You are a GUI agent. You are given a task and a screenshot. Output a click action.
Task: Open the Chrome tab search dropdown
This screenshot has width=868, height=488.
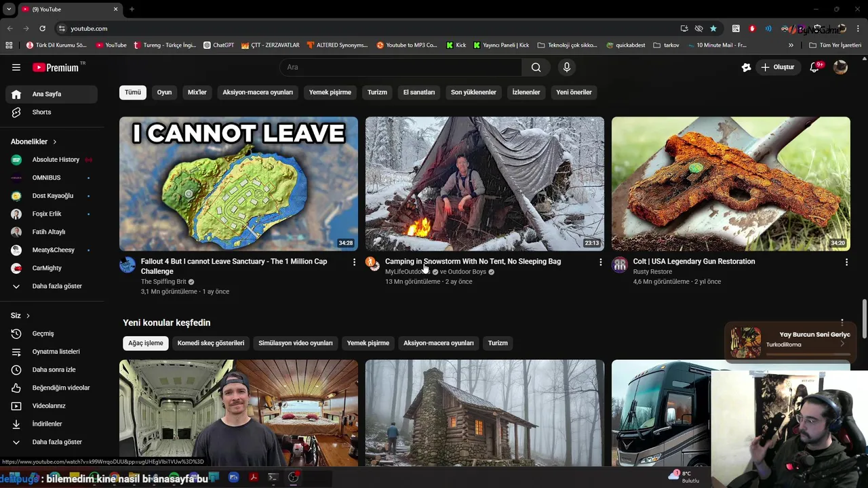(9, 9)
